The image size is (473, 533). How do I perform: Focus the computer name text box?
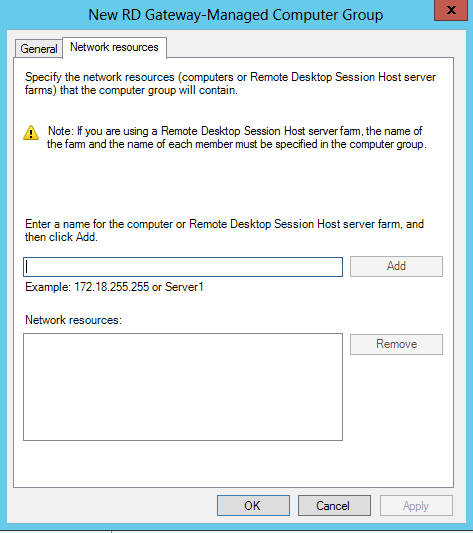click(183, 267)
